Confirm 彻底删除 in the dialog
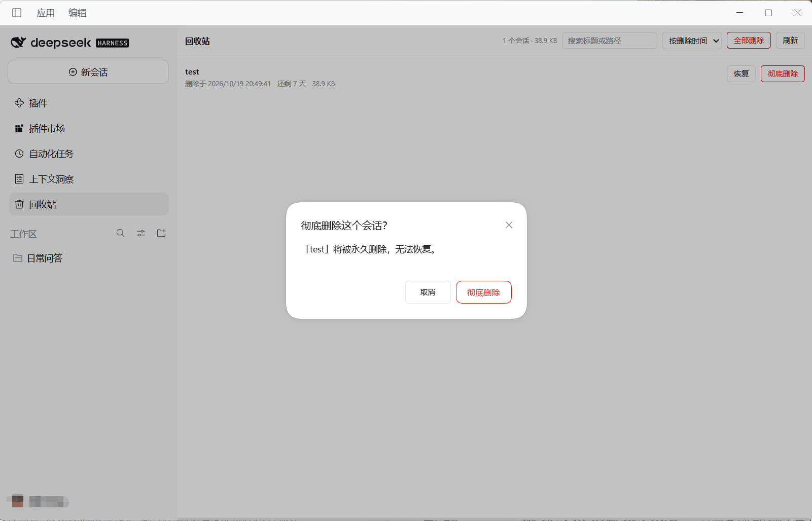 [483, 292]
